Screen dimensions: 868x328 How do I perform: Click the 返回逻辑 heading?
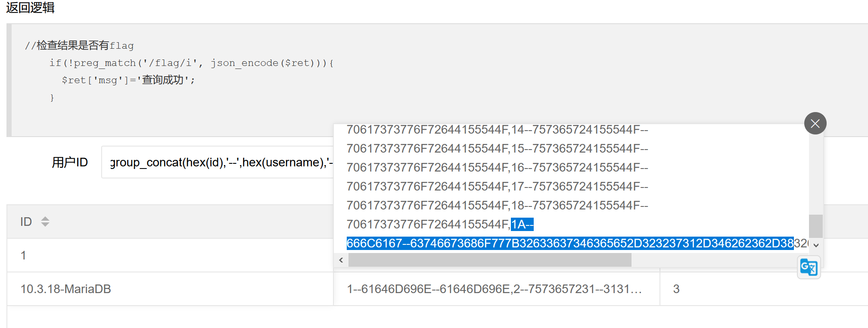coord(30,8)
